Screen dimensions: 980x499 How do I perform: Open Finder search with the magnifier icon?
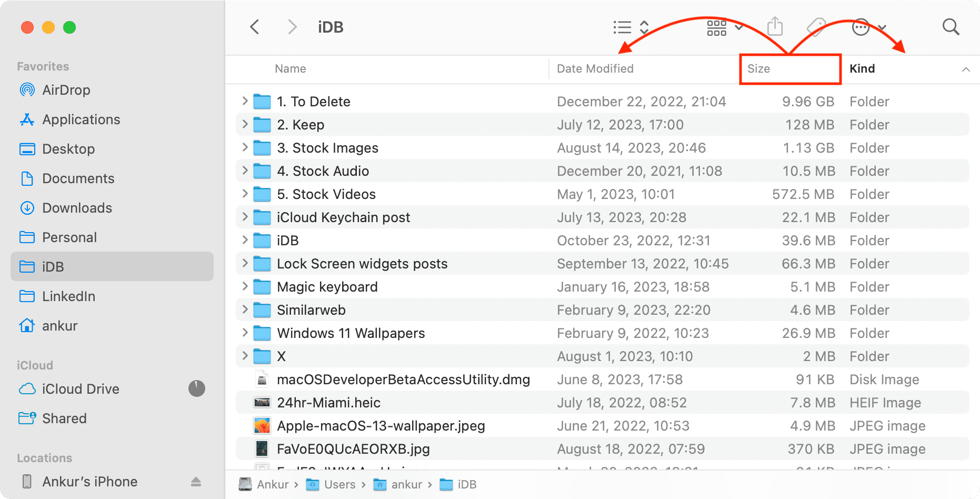(951, 26)
